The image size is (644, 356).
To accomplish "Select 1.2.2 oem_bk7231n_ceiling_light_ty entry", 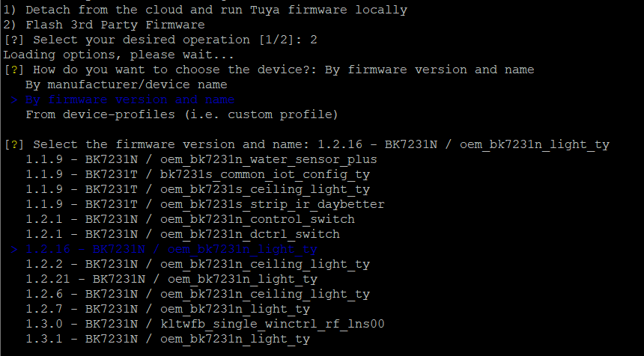I will 198,264.
